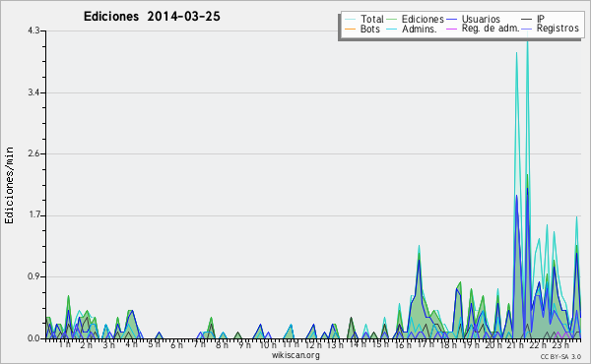Screen dimensions: 591x364
Task: Click the 'IP' legend label
Action: coord(540,19)
